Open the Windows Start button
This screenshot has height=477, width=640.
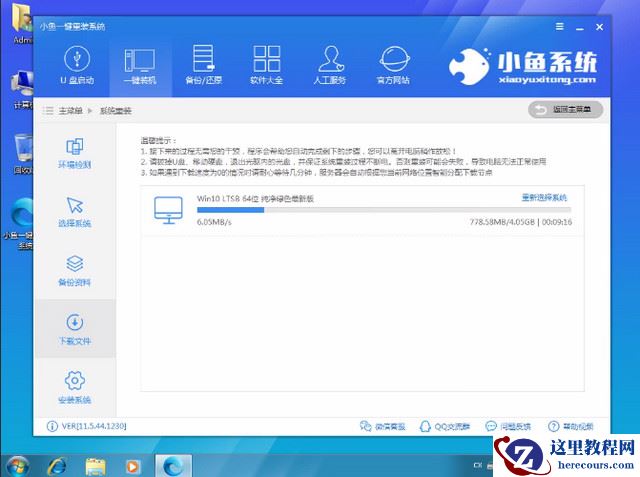coord(16,466)
